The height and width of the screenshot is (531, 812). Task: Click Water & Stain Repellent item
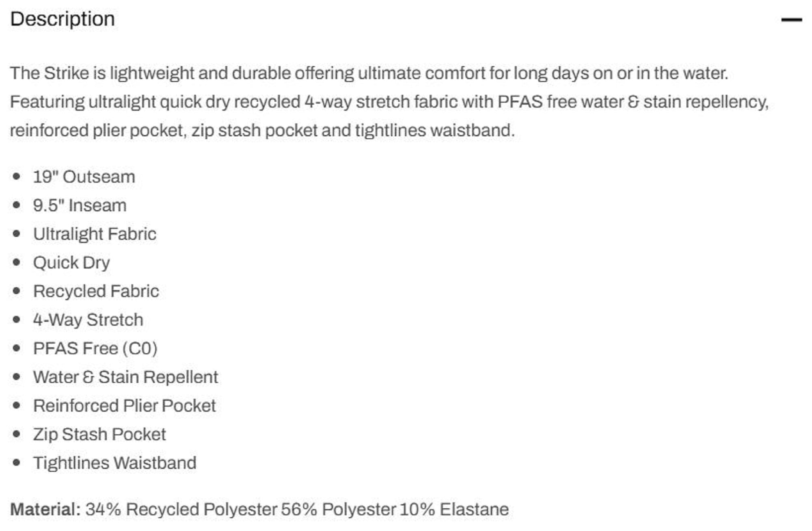click(x=126, y=377)
